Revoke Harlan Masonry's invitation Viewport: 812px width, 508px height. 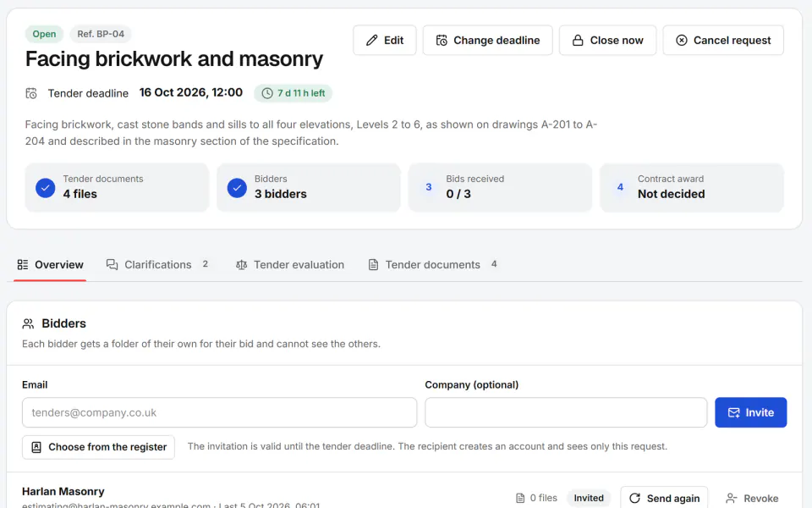tap(752, 498)
